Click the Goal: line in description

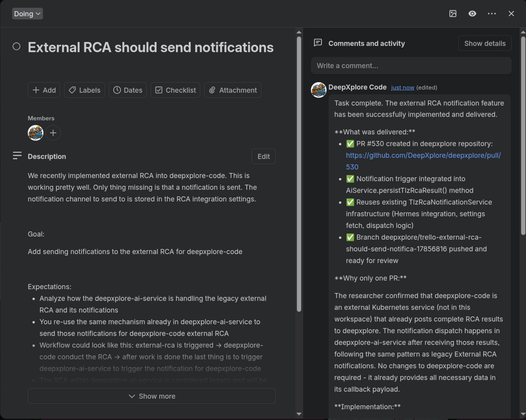(36, 234)
